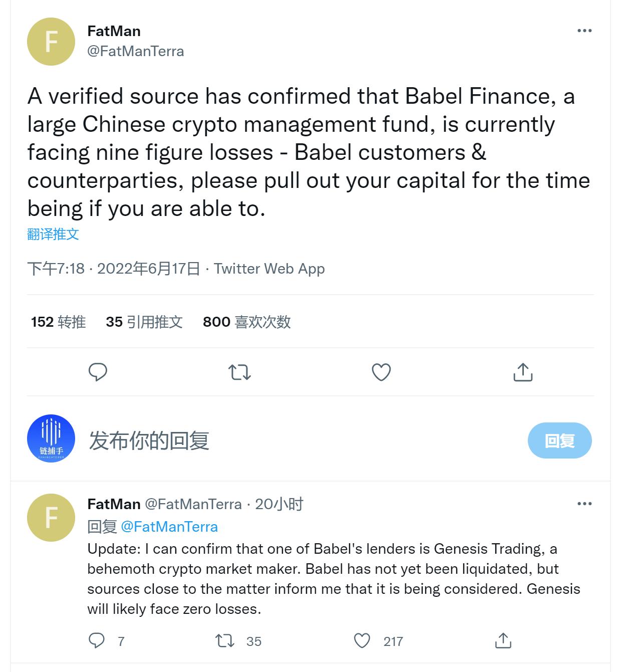Retweet the Babel Finance tweet
Screen dimensions: 625x672
click(x=240, y=372)
